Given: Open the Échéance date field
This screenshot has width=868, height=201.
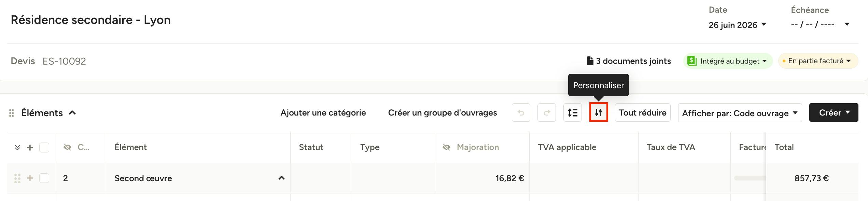Looking at the screenshot, I should (820, 24).
